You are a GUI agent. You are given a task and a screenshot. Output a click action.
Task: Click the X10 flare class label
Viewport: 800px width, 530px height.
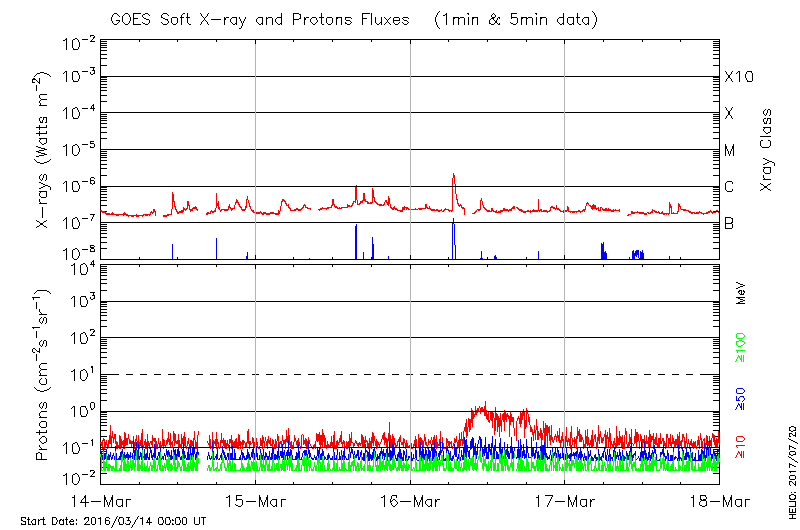click(x=738, y=77)
